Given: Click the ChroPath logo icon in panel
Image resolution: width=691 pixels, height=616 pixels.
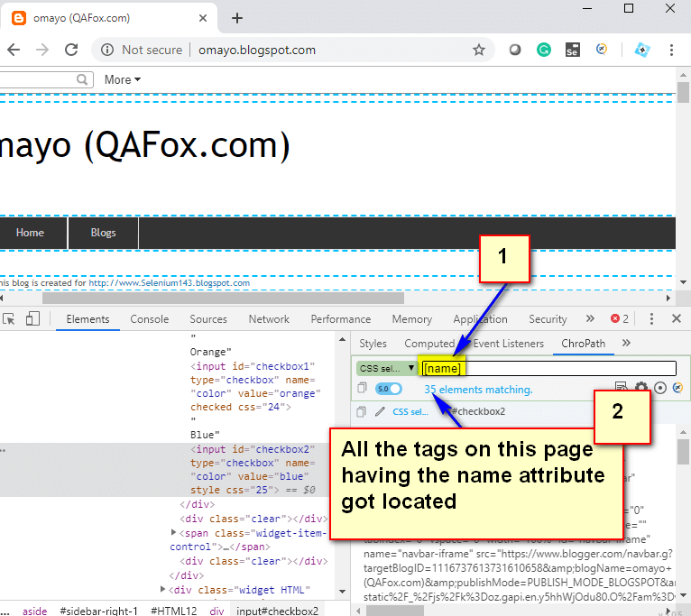Looking at the screenshot, I should click(x=677, y=388).
